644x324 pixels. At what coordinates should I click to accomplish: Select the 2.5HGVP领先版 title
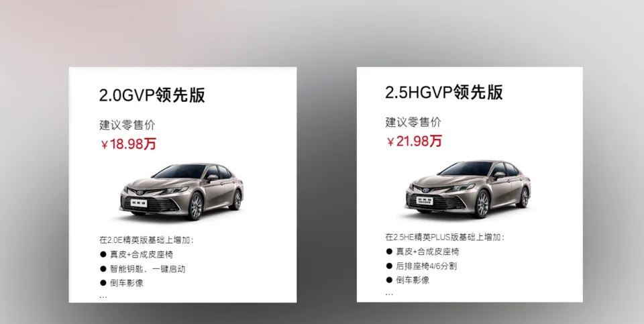pyautogui.click(x=444, y=92)
